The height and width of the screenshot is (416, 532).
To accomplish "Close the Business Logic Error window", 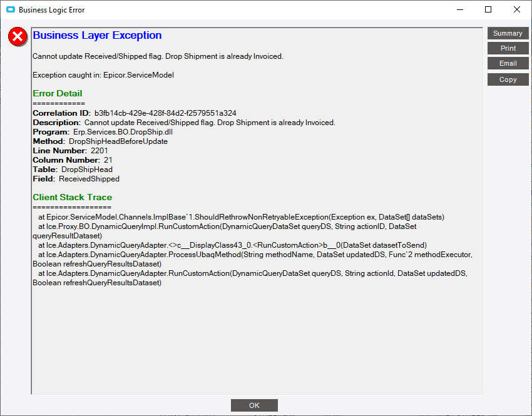I will [517, 9].
